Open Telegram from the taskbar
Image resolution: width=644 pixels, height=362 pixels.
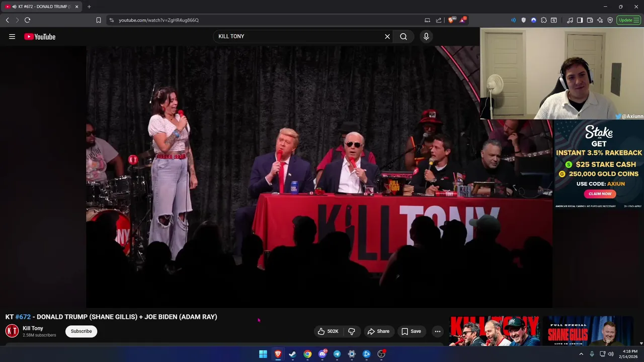pos(337,354)
